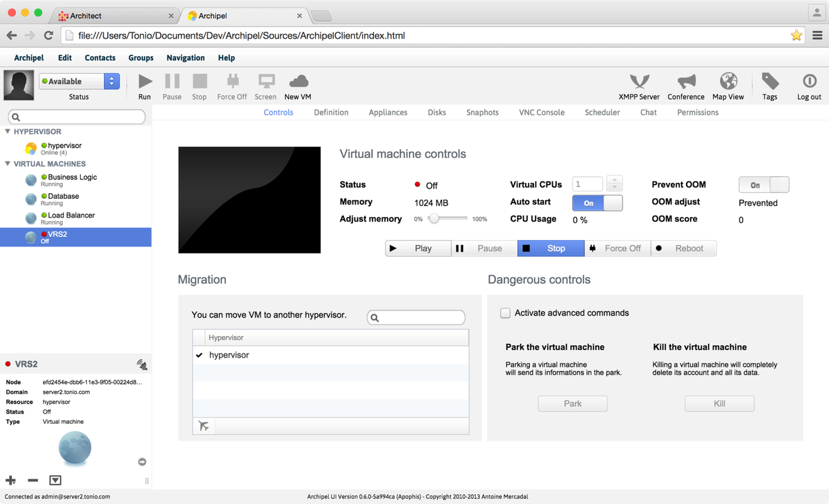829x504 pixels.
Task: Switch to the Definition tab
Action: (x=331, y=113)
